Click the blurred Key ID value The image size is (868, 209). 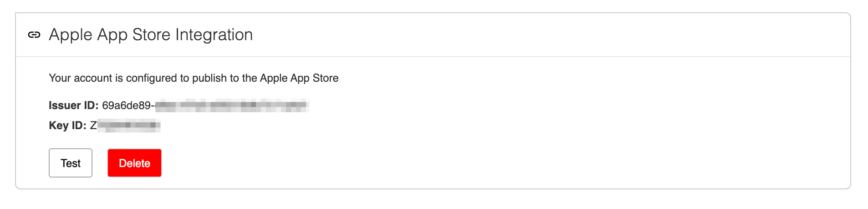tap(129, 125)
